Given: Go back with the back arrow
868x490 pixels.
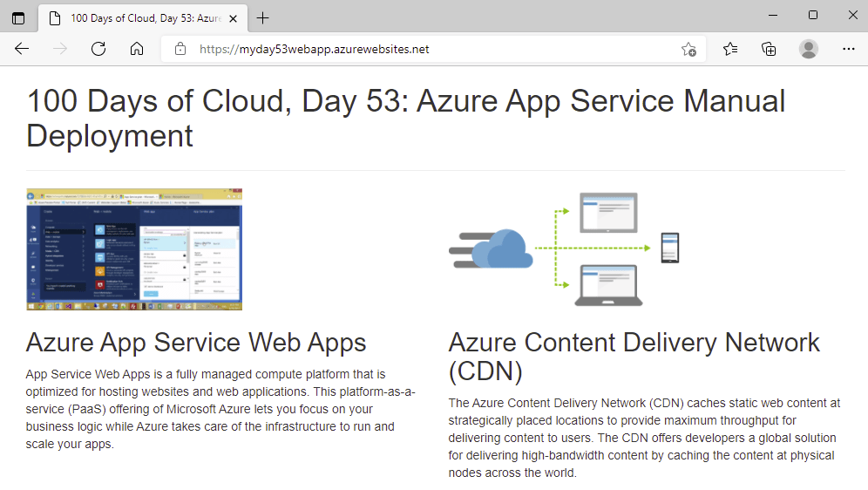Looking at the screenshot, I should [x=22, y=49].
